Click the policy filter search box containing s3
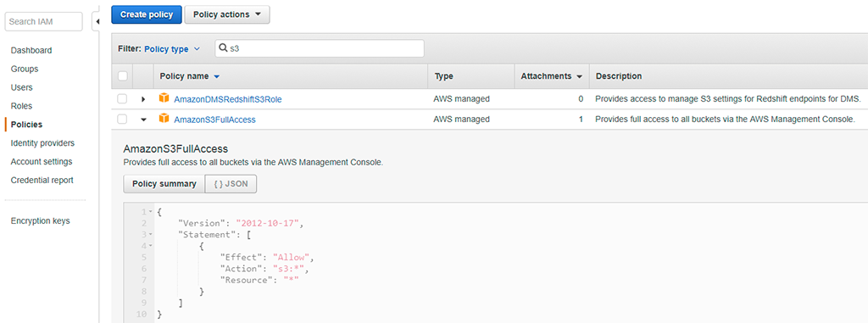Viewport: 868px width, 323px height. tap(320, 48)
